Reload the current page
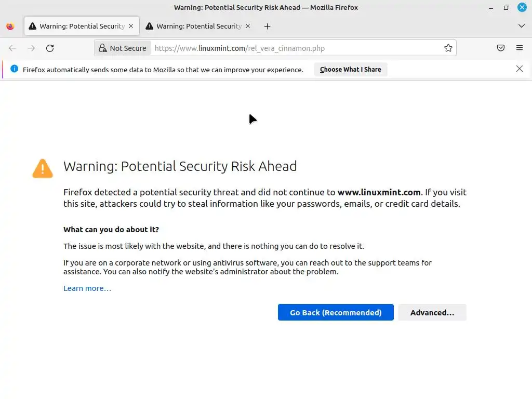 pyautogui.click(x=50, y=48)
